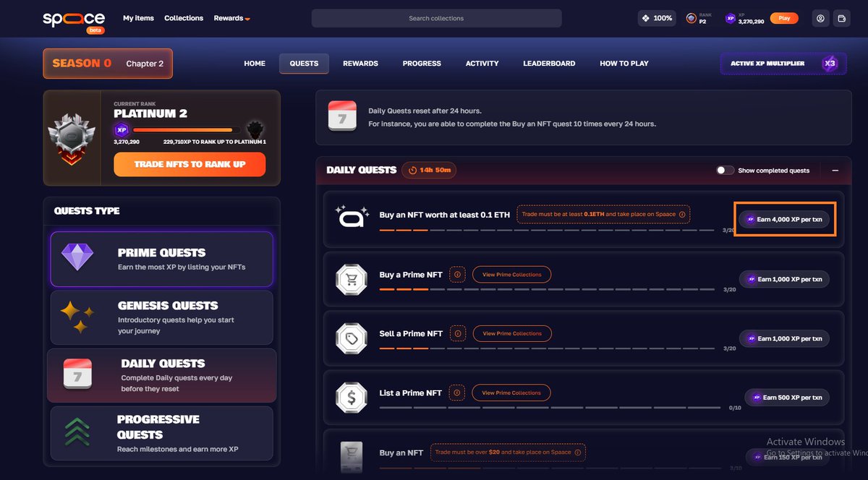Click the XP coin icon in header
868x480 pixels.
(731, 18)
